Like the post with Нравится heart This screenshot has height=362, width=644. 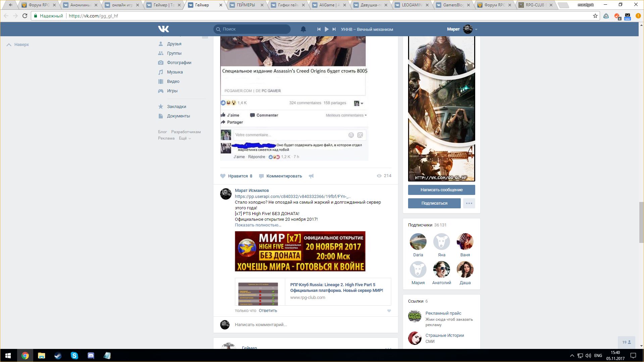tap(236, 176)
